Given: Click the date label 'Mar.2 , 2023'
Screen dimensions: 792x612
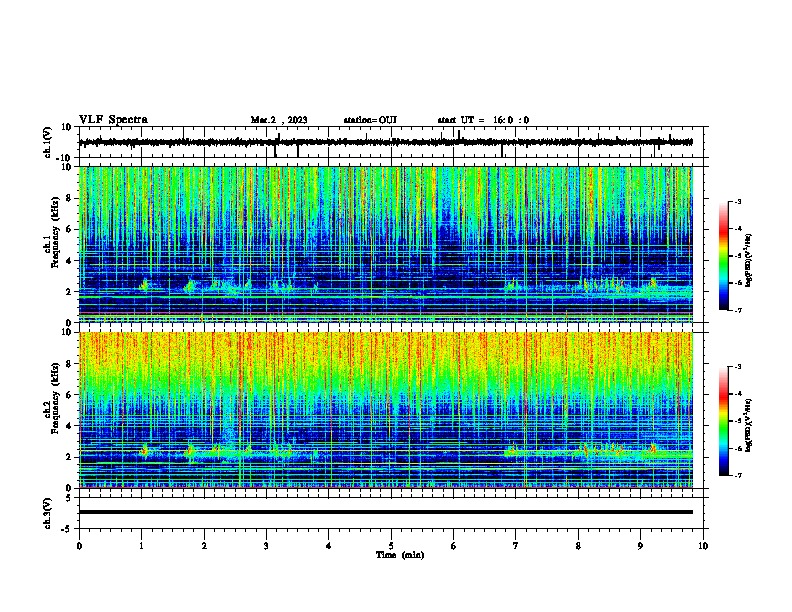Looking at the screenshot, I should [x=279, y=120].
